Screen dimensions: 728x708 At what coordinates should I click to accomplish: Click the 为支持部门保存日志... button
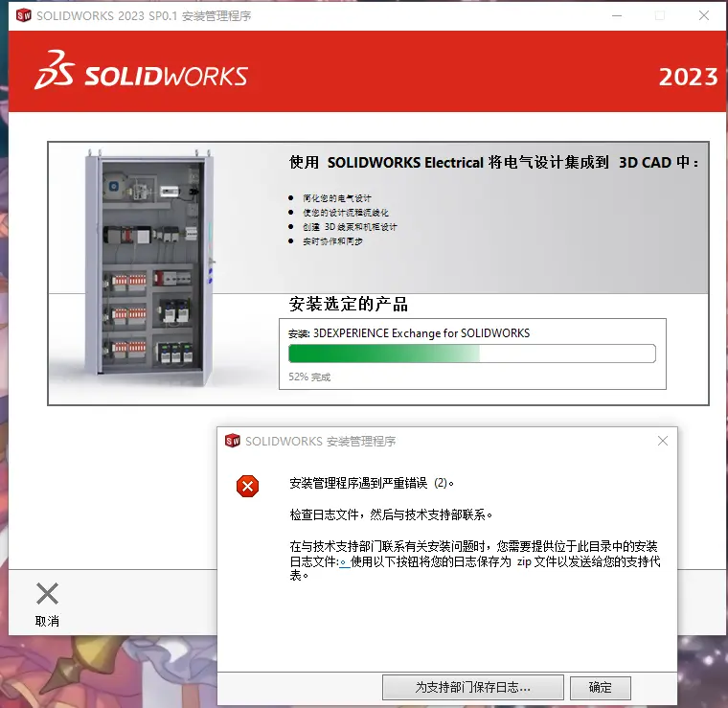pyautogui.click(x=472, y=687)
